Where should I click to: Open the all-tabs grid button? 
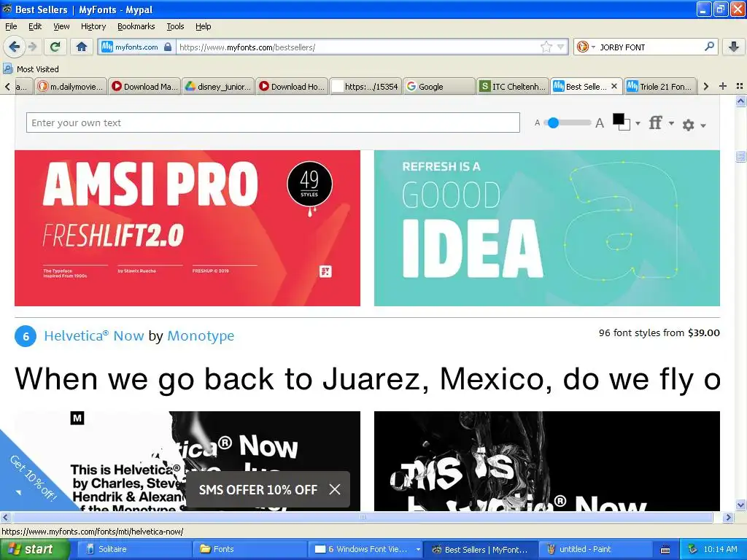[740, 86]
